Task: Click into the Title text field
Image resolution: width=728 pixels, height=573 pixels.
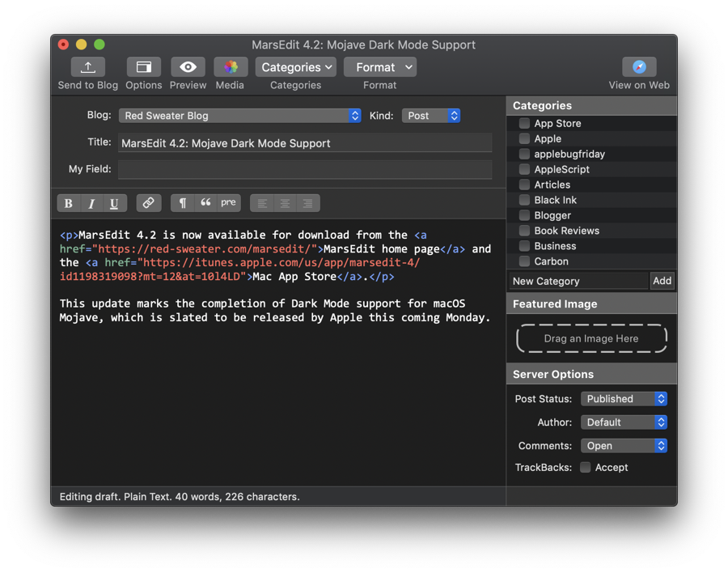Action: click(x=305, y=143)
